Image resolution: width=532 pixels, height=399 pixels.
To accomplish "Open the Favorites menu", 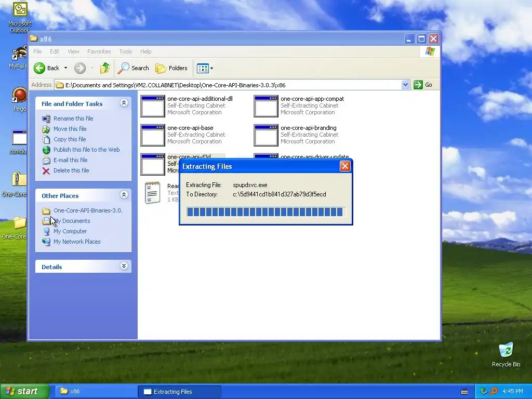I will click(99, 51).
